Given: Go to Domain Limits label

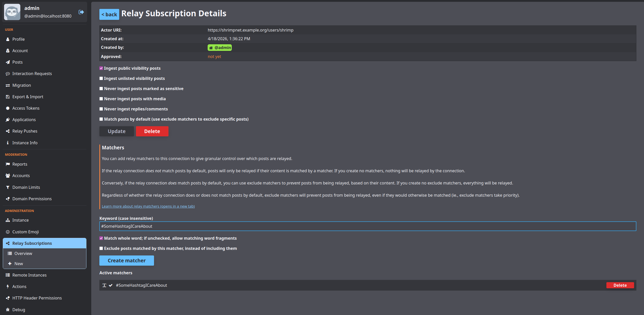Looking at the screenshot, I should click(26, 187).
